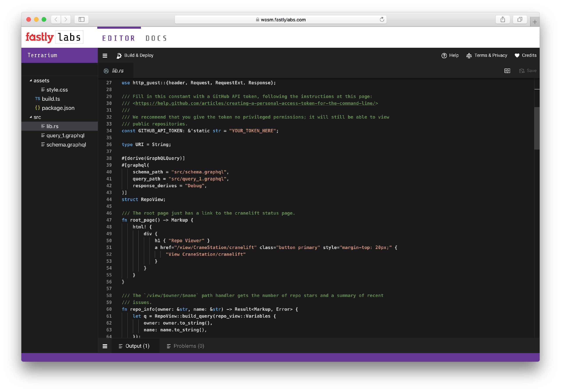Click the file icon beside style.css

[x=43, y=90]
